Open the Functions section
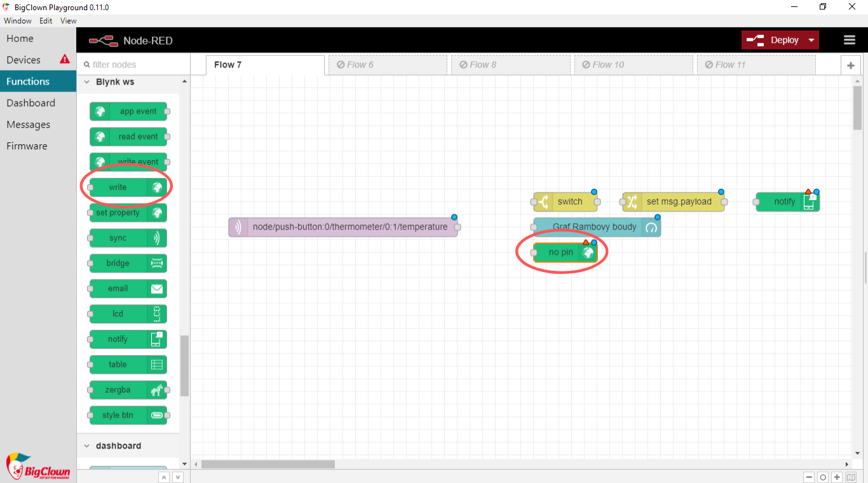This screenshot has width=868, height=483. 38,81
